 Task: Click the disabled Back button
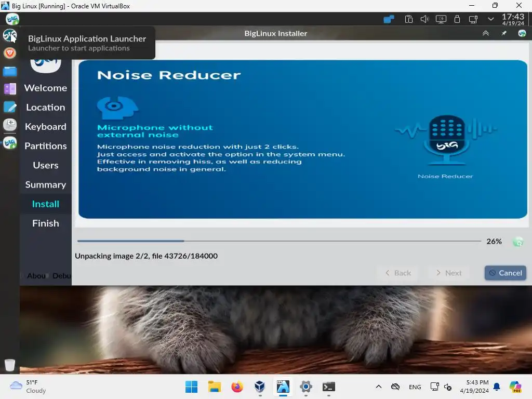(x=397, y=273)
